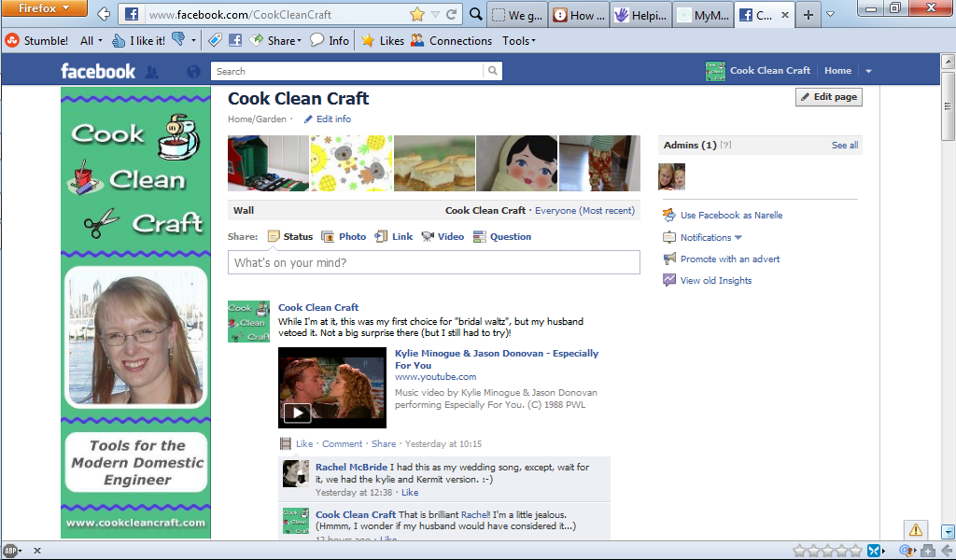The width and height of the screenshot is (956, 560).
Task: Open the View old Insights link
Action: tap(716, 280)
